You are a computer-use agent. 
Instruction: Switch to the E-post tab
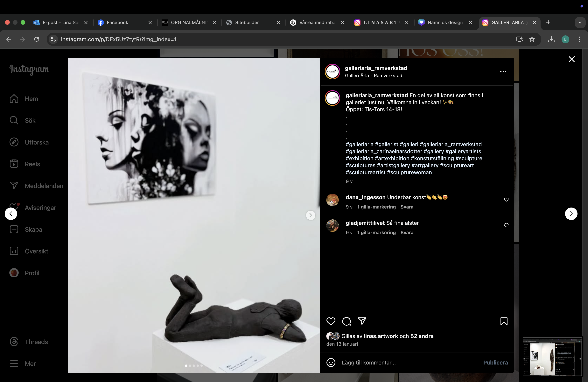click(x=60, y=23)
